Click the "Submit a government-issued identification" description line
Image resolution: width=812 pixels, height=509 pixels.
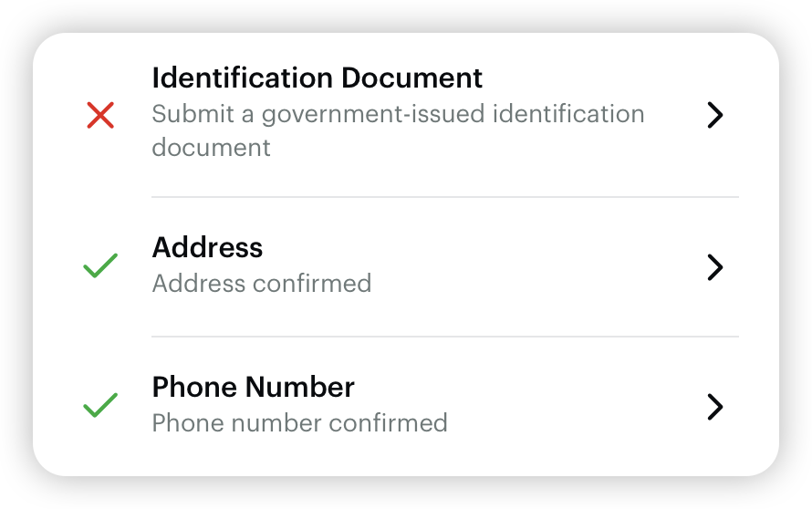pyautogui.click(x=398, y=114)
